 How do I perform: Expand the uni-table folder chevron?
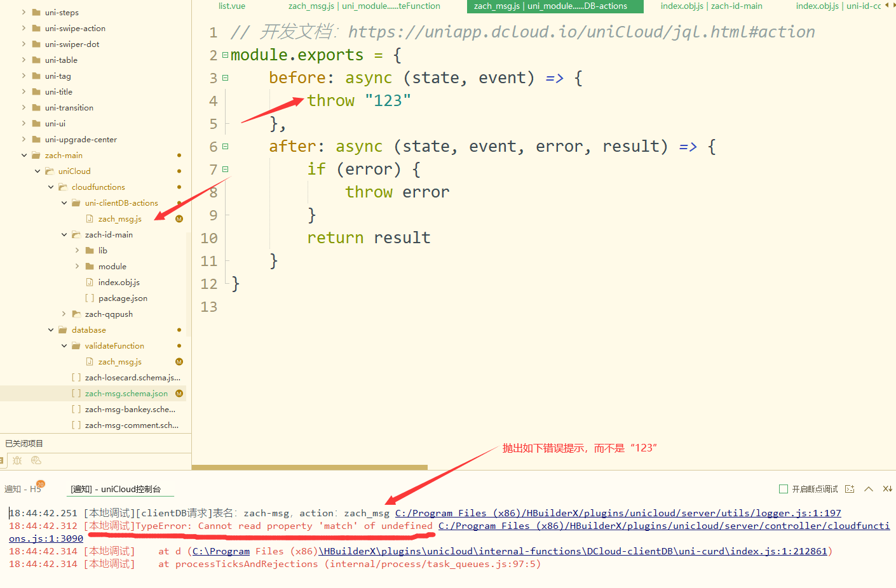[24, 60]
